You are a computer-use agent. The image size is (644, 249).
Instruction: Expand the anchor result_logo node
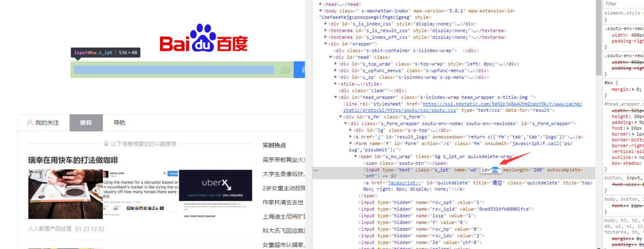tap(351, 137)
